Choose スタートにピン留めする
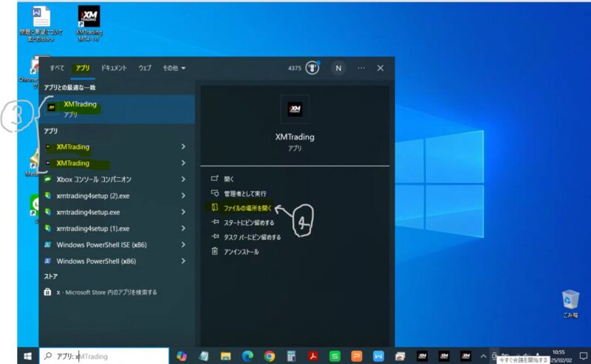Image resolution: width=591 pixels, height=364 pixels. pos(249,223)
